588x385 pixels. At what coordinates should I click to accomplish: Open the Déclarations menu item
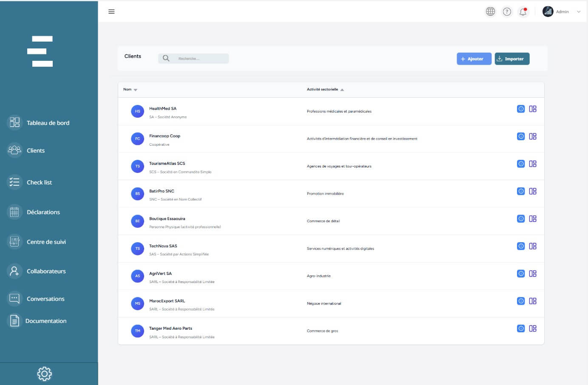43,212
